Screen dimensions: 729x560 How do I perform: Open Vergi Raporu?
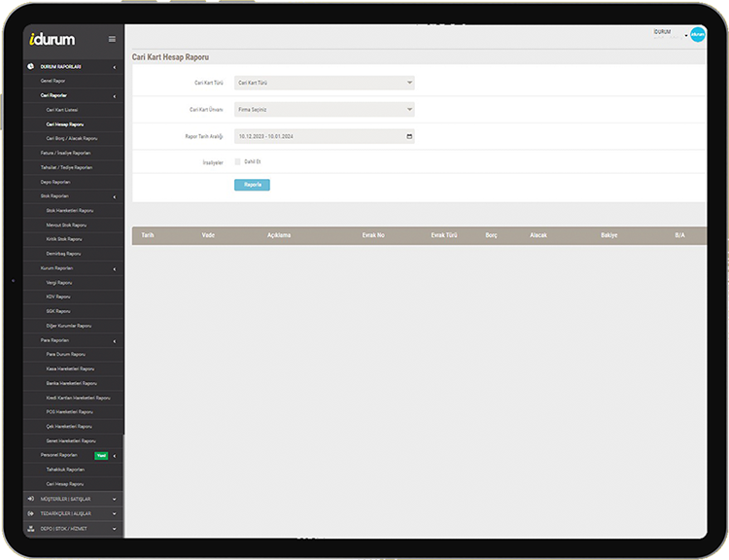click(x=59, y=282)
